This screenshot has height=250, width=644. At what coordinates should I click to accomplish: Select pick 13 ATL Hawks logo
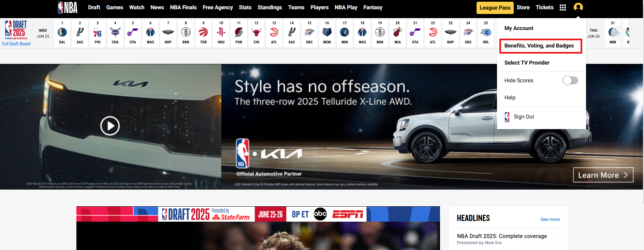click(274, 32)
